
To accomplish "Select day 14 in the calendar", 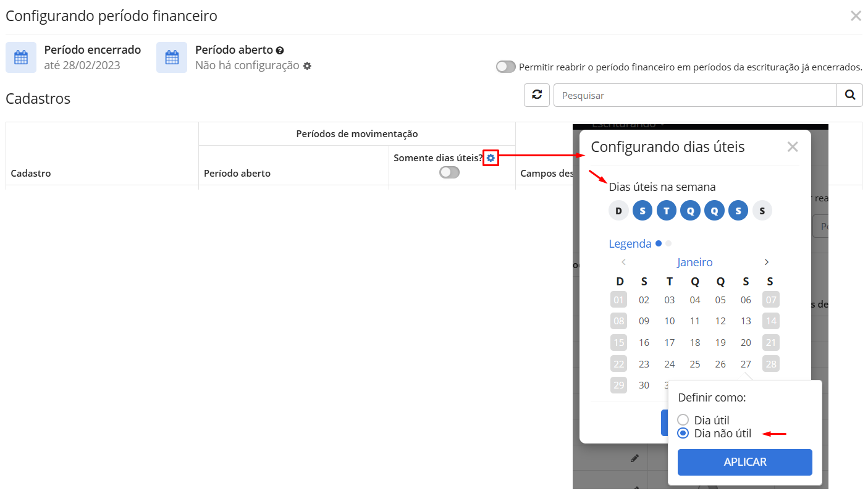I will 771,321.
